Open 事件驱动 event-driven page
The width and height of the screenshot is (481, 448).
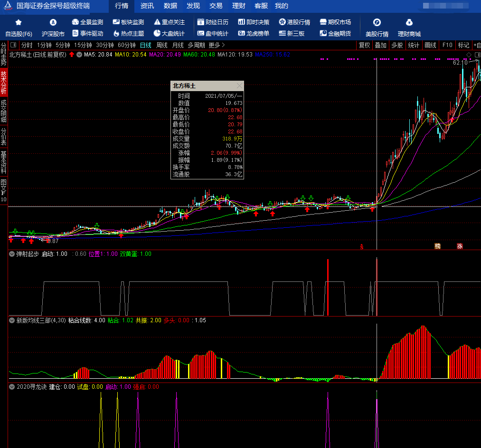(x=87, y=33)
